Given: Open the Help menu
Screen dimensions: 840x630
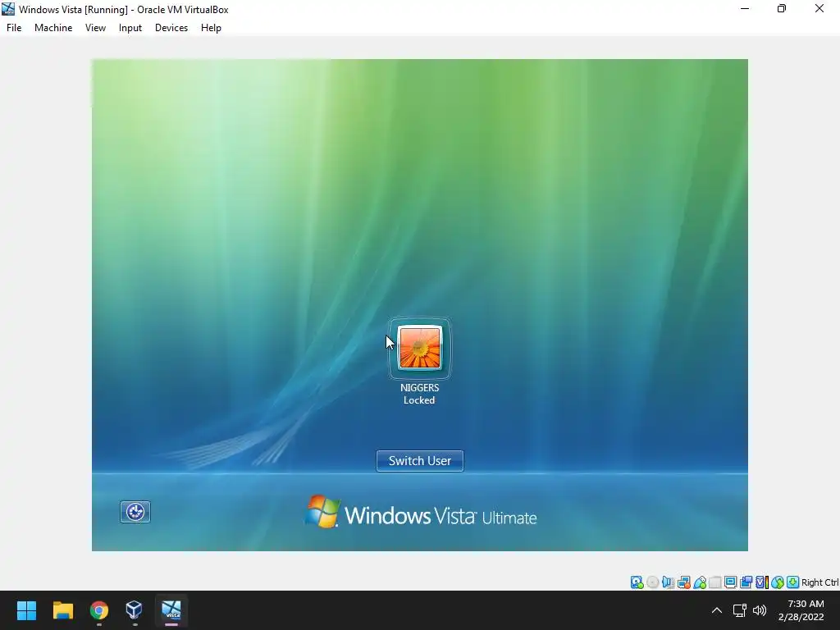Looking at the screenshot, I should click(211, 28).
